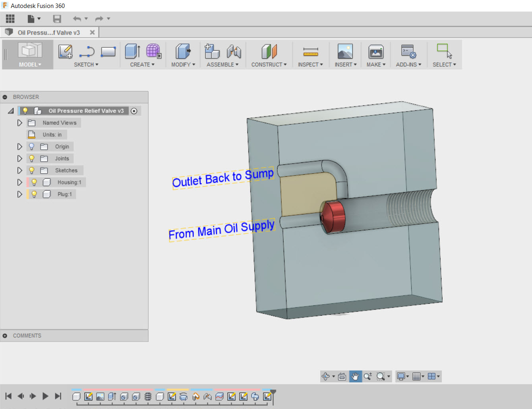532x409 pixels.
Task: Expand the Named Views folder
Action: (20, 122)
